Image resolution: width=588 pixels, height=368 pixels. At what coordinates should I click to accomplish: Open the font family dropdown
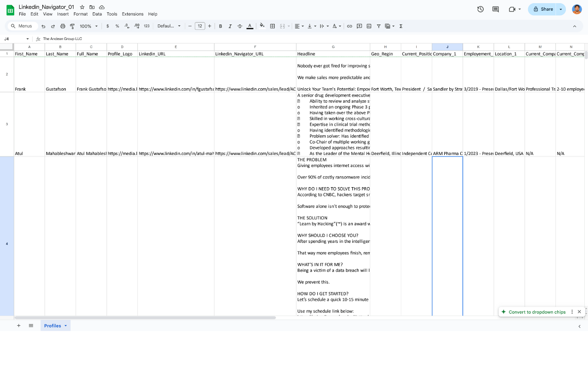pyautogui.click(x=169, y=26)
